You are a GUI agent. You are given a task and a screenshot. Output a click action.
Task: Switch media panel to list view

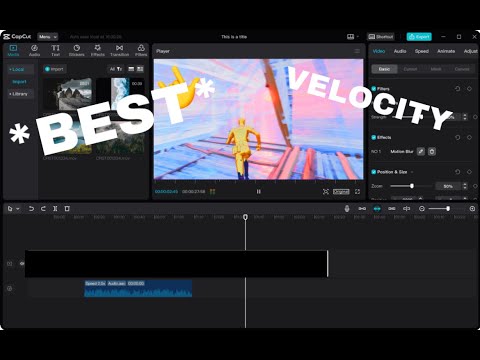[x=131, y=69]
